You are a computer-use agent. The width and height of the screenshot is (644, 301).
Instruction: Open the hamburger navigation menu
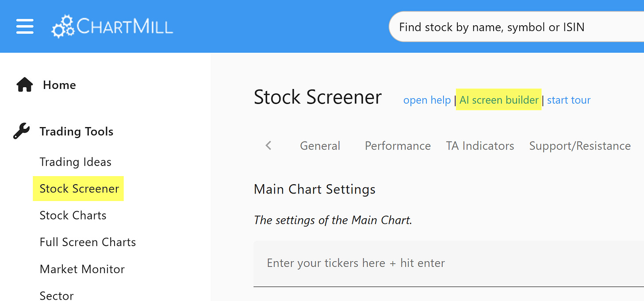point(25,27)
